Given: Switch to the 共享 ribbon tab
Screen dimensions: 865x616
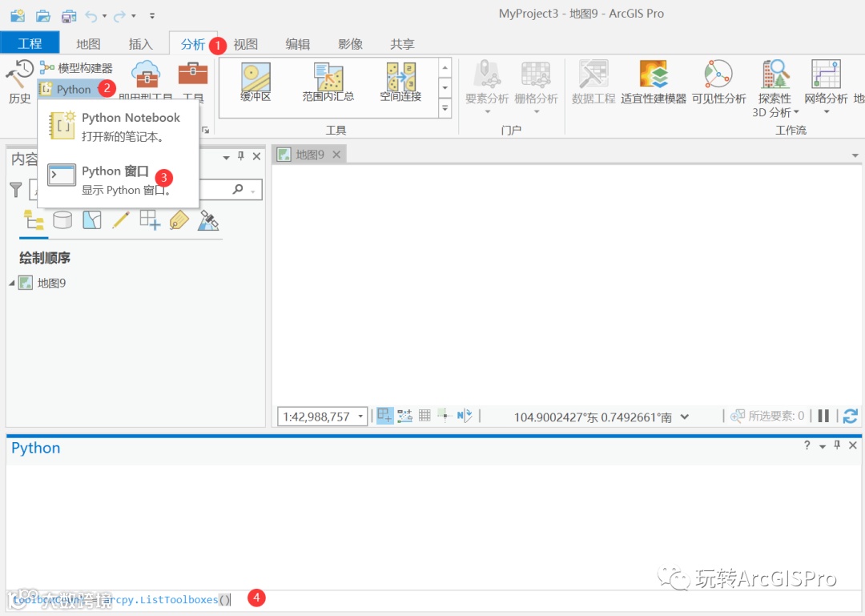Looking at the screenshot, I should click(402, 43).
